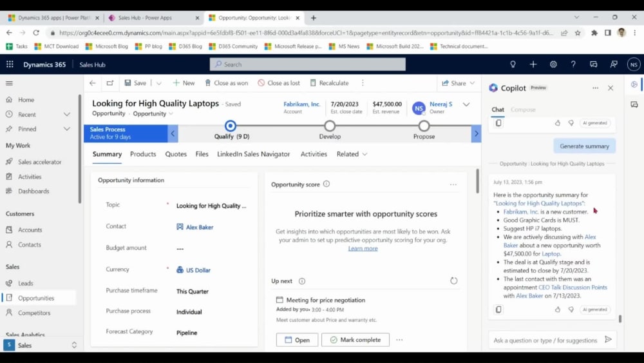The width and height of the screenshot is (644, 363).
Task: Open a new browser tab
Action: click(314, 17)
